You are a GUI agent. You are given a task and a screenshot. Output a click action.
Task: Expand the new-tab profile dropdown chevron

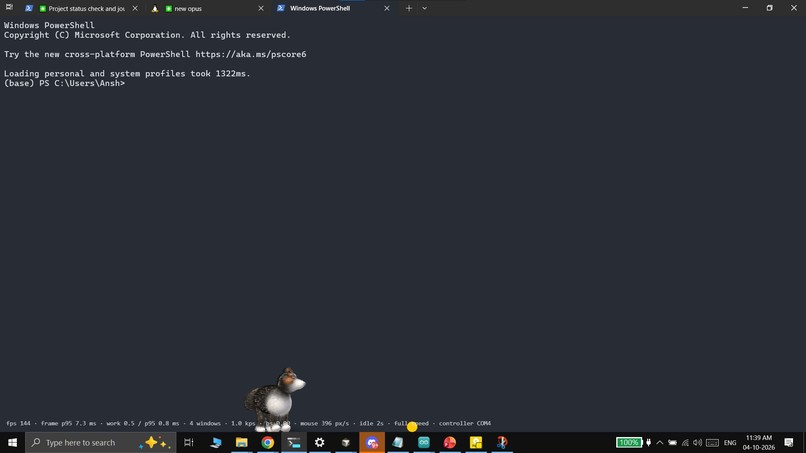(x=425, y=8)
